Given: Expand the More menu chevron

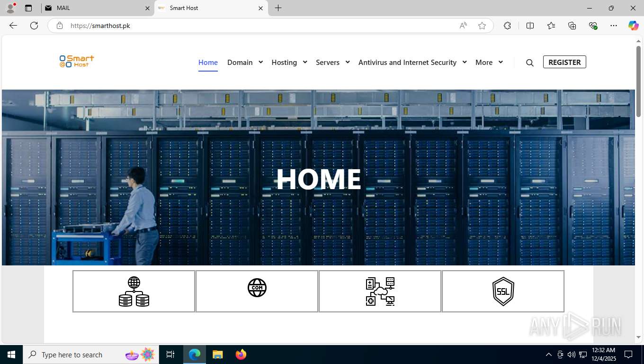Looking at the screenshot, I should point(501,62).
